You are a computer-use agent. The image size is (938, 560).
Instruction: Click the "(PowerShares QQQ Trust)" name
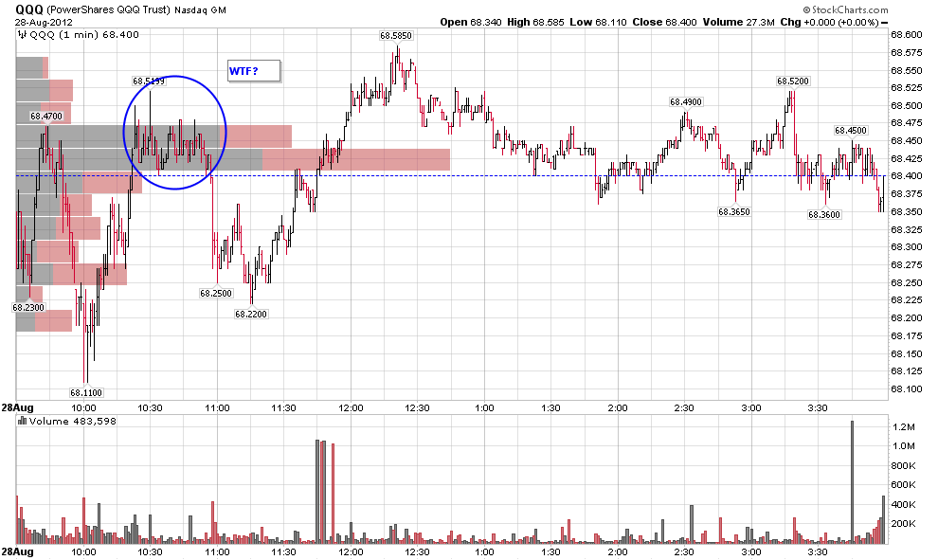pyautogui.click(x=109, y=9)
